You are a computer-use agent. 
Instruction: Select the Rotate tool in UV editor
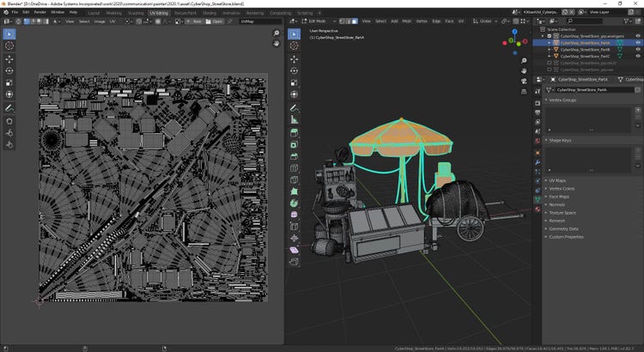9,71
